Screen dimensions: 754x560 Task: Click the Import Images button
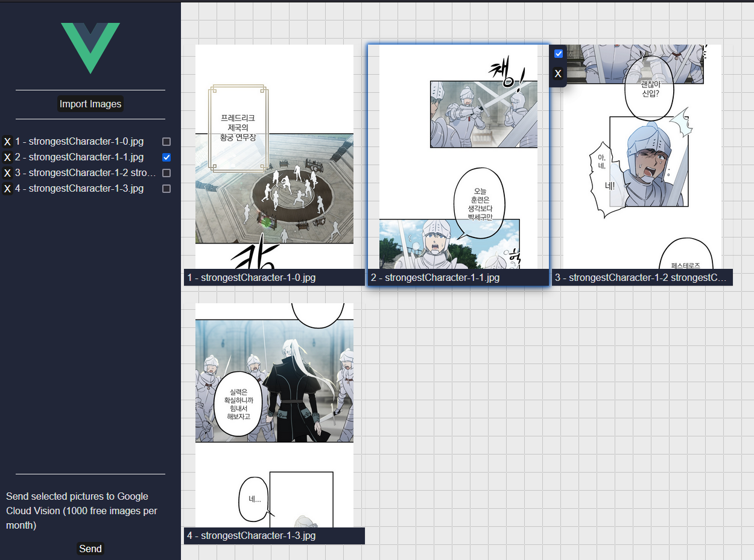pyautogui.click(x=90, y=104)
